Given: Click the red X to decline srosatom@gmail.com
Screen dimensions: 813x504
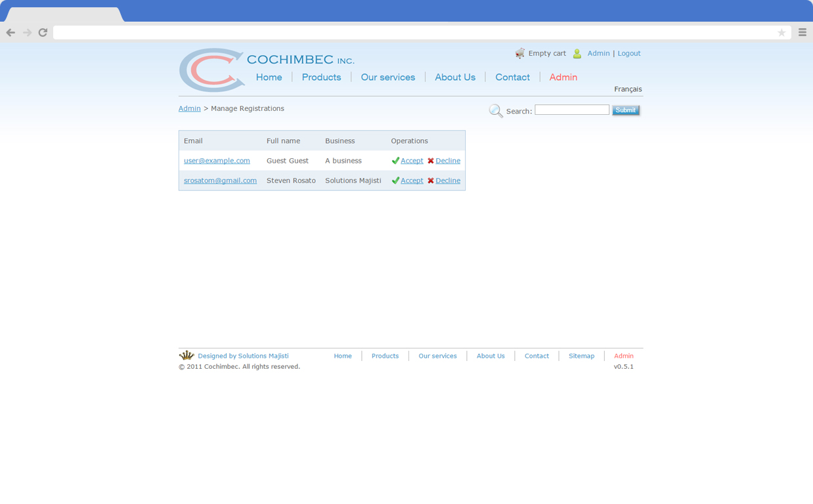Looking at the screenshot, I should pyautogui.click(x=430, y=180).
